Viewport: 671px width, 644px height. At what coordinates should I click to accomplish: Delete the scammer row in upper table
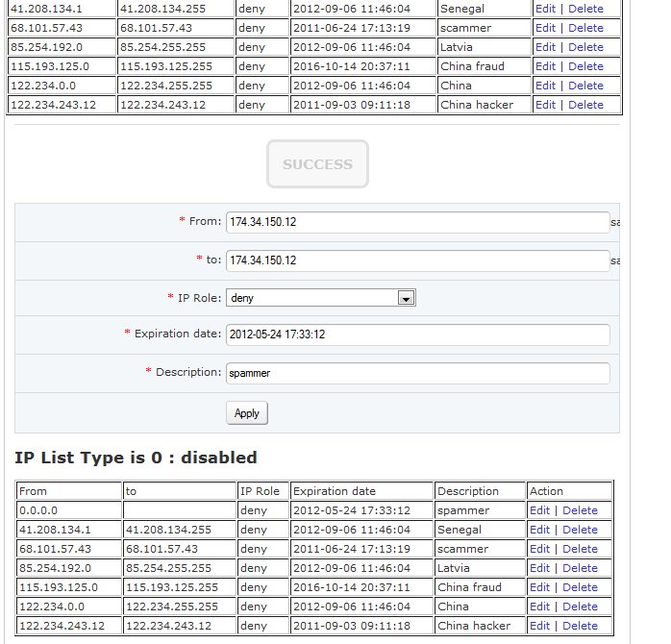(585, 28)
